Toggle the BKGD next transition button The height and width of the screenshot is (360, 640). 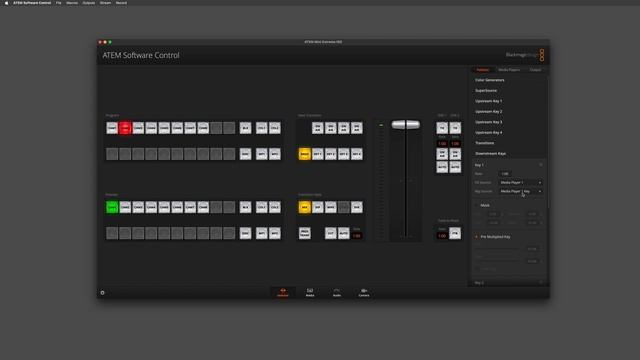(x=304, y=154)
